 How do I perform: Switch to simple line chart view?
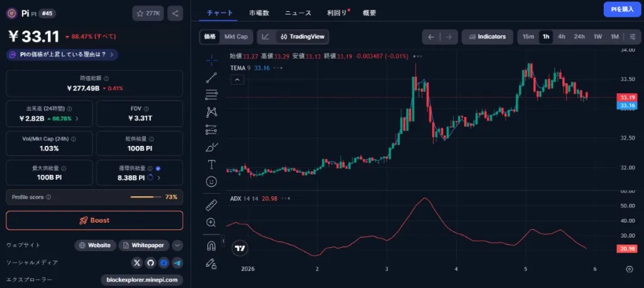point(266,36)
